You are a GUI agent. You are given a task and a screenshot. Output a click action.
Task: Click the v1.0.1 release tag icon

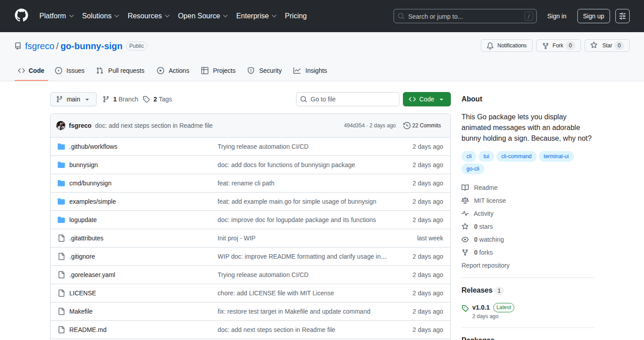pos(465,308)
